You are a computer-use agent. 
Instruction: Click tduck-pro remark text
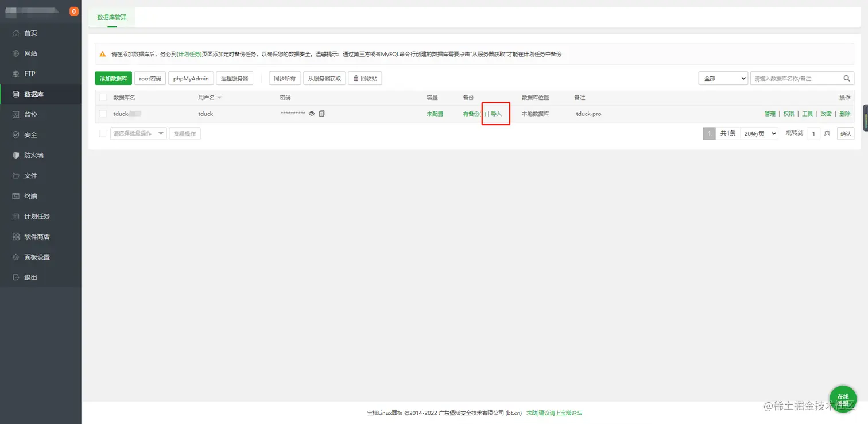pos(588,114)
